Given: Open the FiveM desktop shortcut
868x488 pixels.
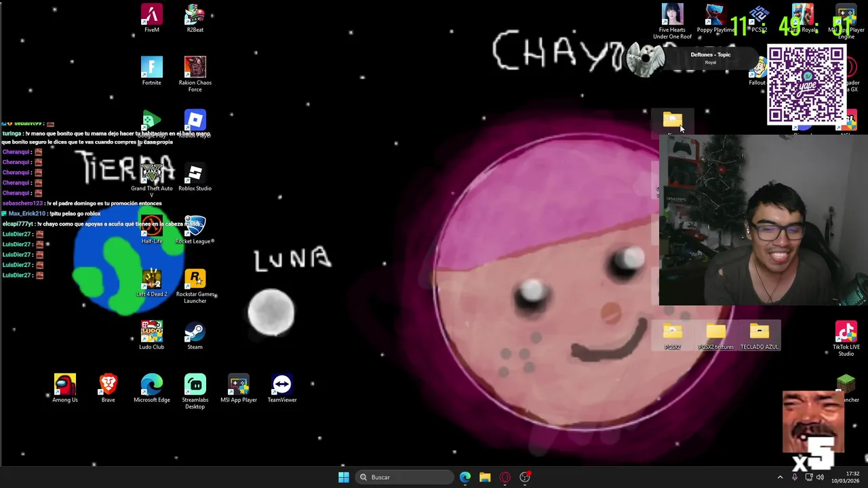Looking at the screenshot, I should (x=151, y=19).
